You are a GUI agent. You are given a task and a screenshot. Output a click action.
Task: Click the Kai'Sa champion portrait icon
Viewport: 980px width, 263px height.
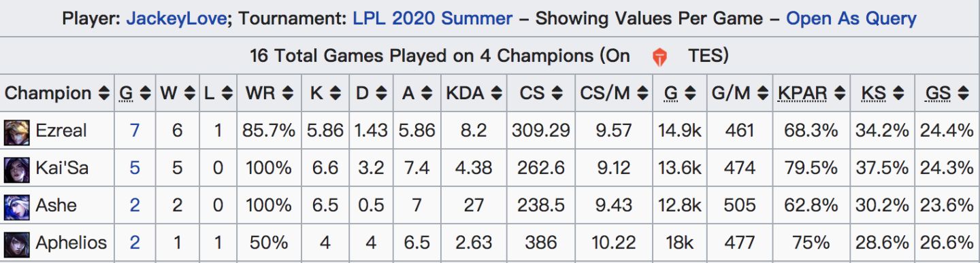coord(17,168)
